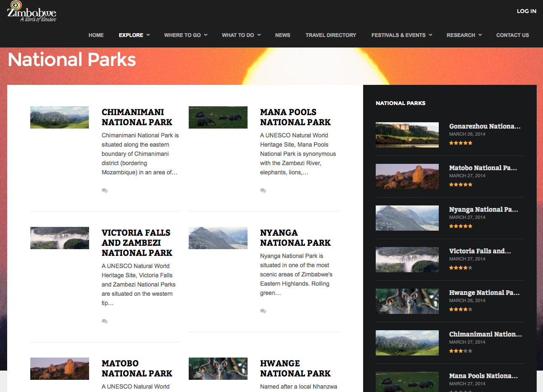Click comment icon under Chimanimani National Park

pyautogui.click(x=105, y=190)
